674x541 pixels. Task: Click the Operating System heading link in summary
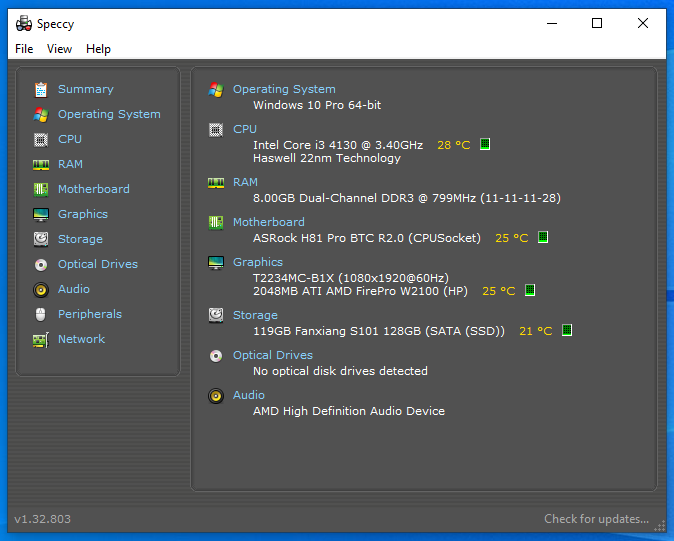point(284,89)
